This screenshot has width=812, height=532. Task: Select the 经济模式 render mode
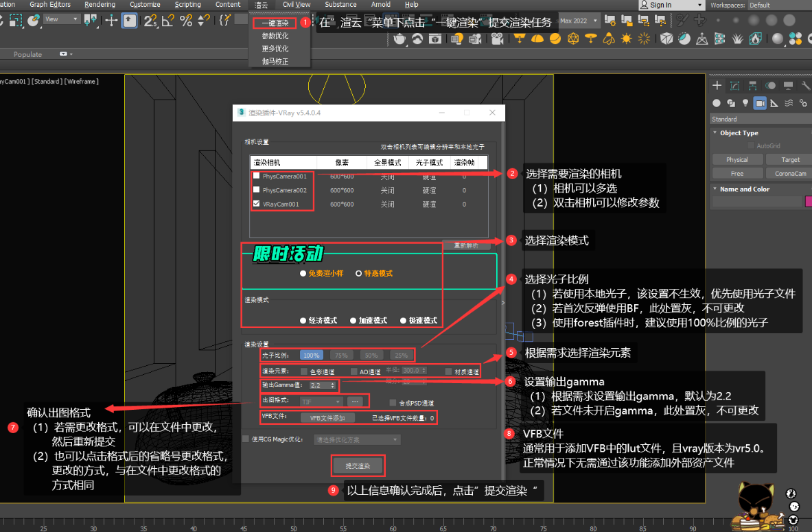pos(318,321)
